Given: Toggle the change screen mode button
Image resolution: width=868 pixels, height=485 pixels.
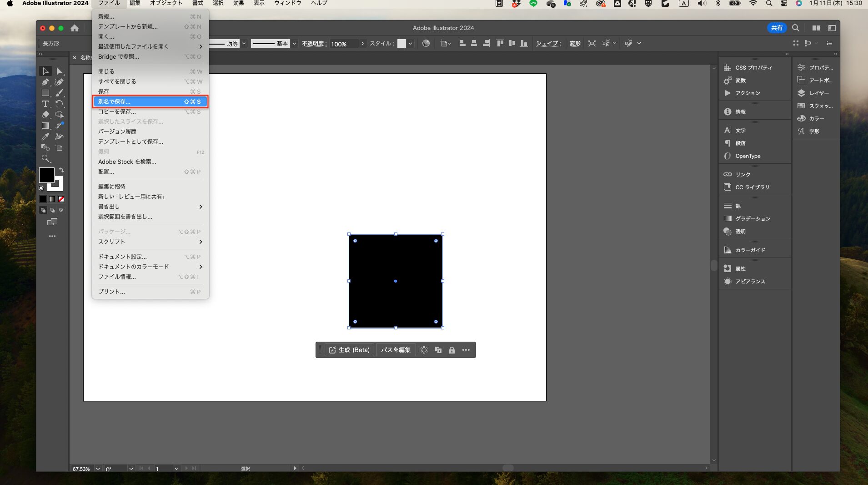Looking at the screenshot, I should (52, 222).
